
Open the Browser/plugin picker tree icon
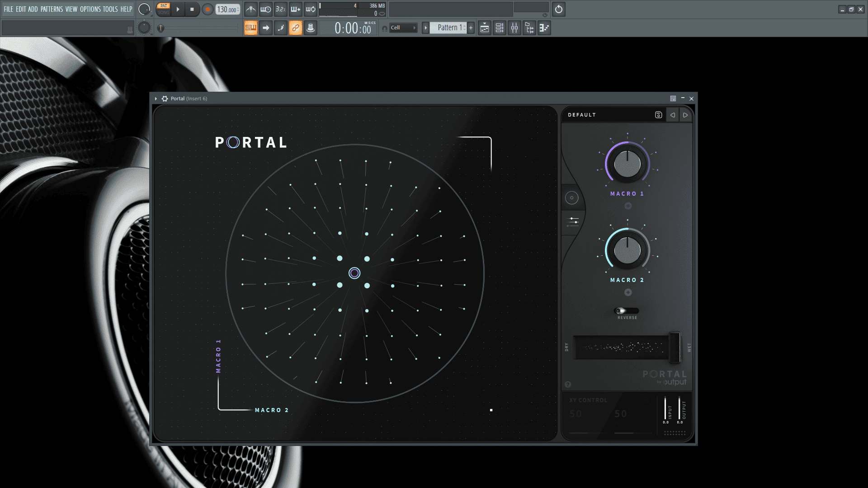tap(529, 28)
